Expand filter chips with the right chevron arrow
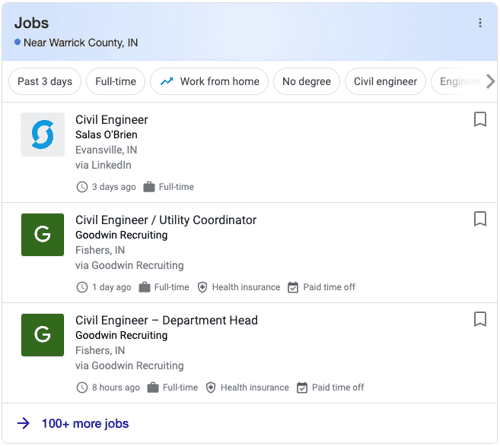This screenshot has height=446, width=500. 490,81
